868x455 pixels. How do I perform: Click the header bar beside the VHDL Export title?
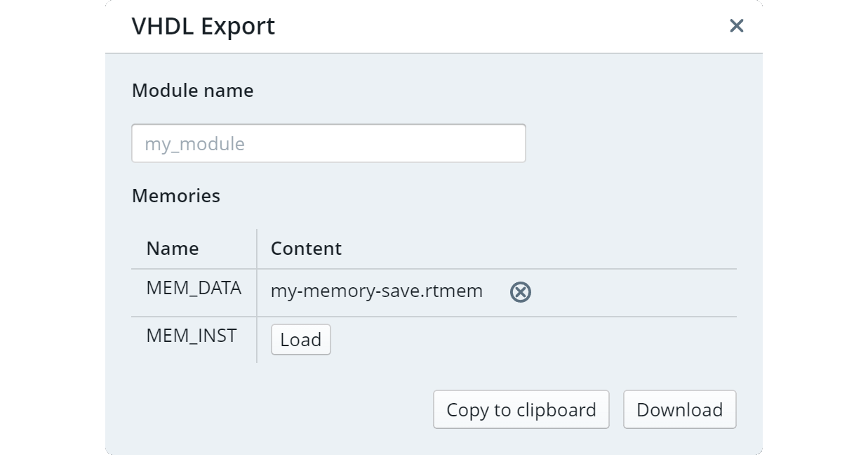pos(498,26)
